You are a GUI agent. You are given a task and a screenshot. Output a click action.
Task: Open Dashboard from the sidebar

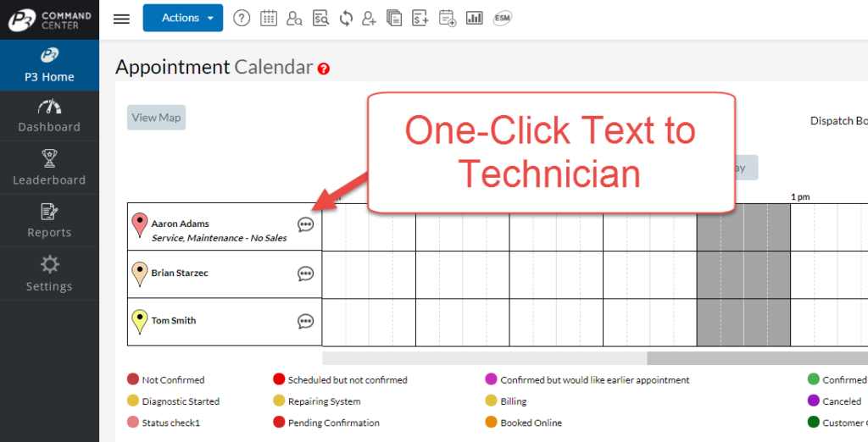[x=49, y=116]
